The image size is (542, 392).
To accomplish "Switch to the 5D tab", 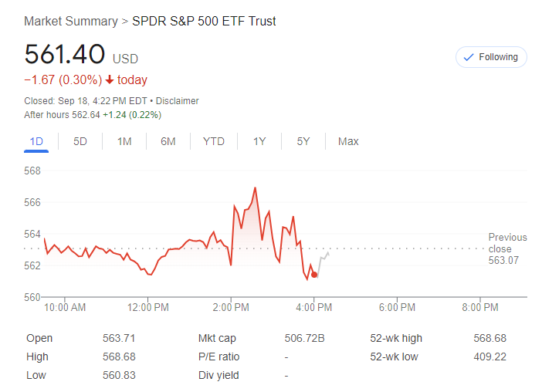I will click(80, 141).
